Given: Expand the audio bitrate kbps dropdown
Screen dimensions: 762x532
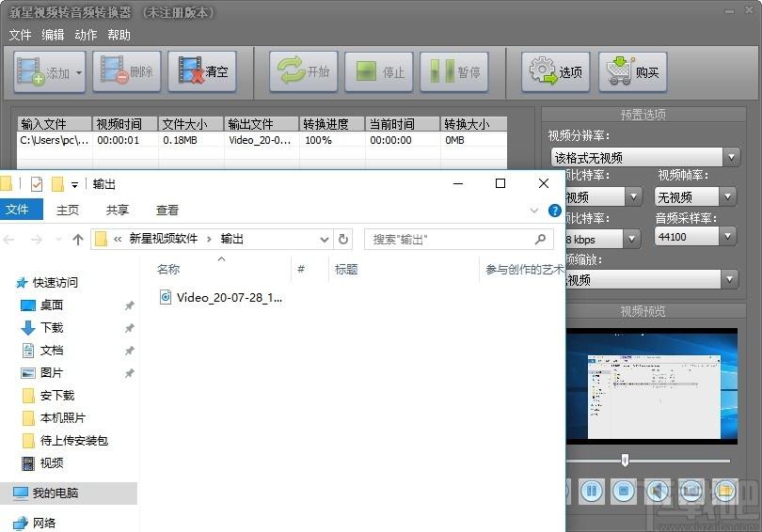Looking at the screenshot, I should point(631,239).
